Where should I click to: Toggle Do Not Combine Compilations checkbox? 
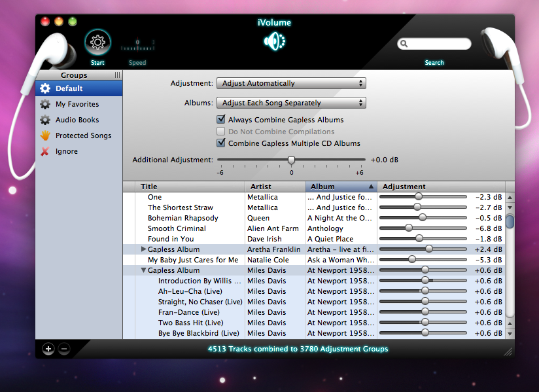click(221, 132)
